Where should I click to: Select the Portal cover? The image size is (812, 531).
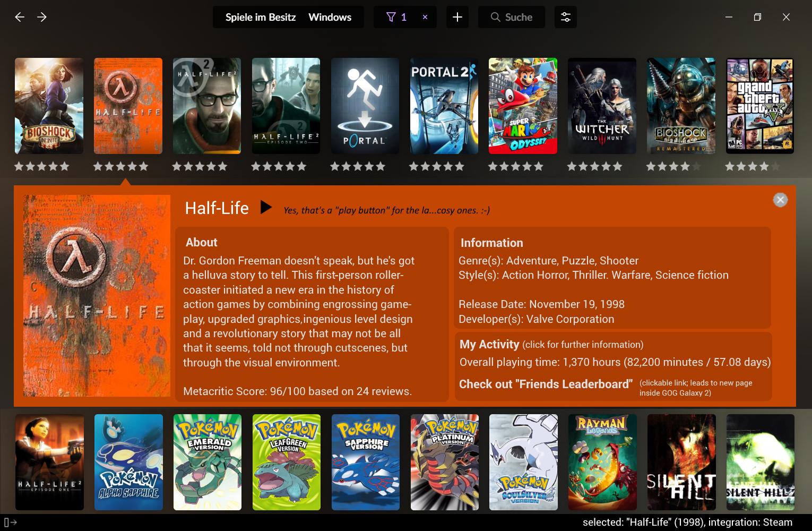coord(365,106)
